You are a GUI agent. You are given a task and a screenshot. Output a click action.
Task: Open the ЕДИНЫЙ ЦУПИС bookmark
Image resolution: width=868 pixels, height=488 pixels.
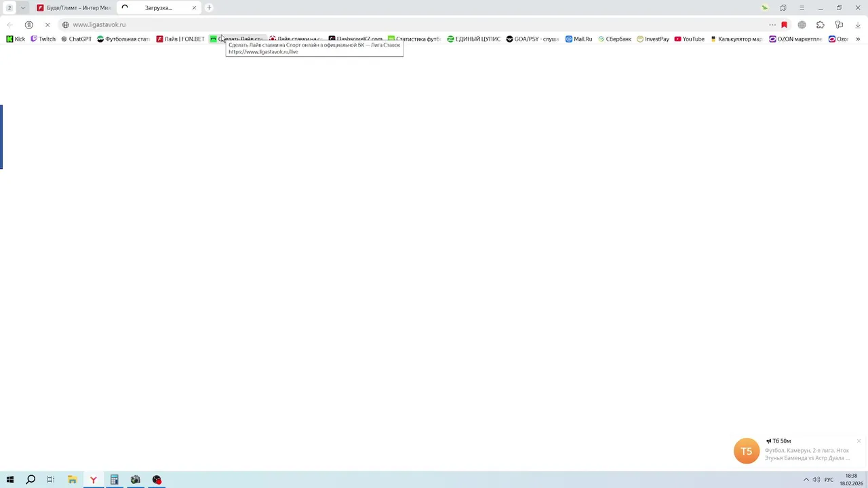[x=473, y=39]
